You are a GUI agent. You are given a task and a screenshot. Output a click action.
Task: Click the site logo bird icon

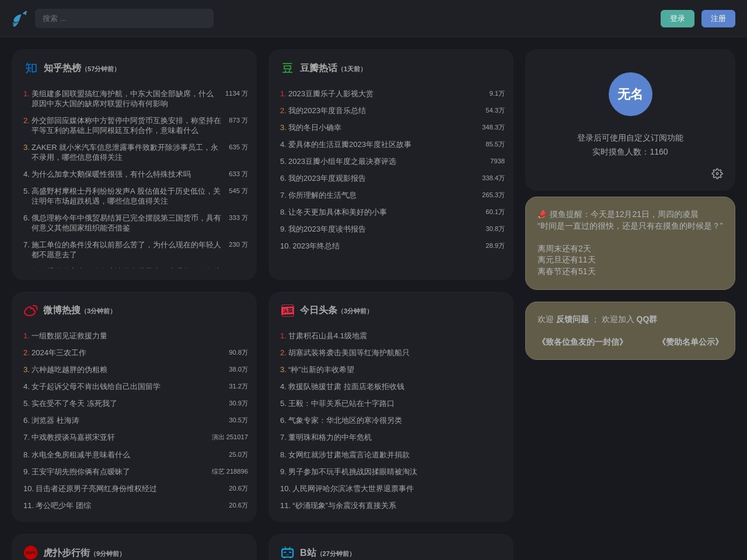click(20, 18)
